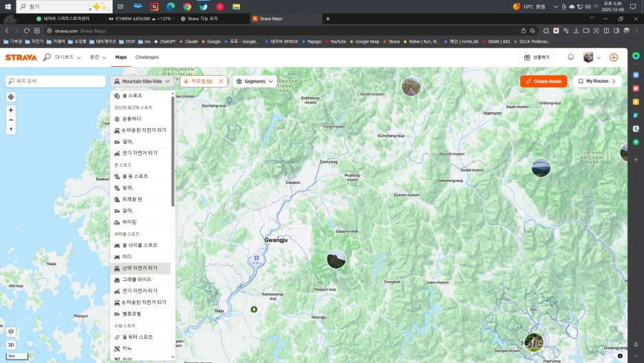Click the 위치 검색 search field
644x363 pixels.
tap(56, 81)
